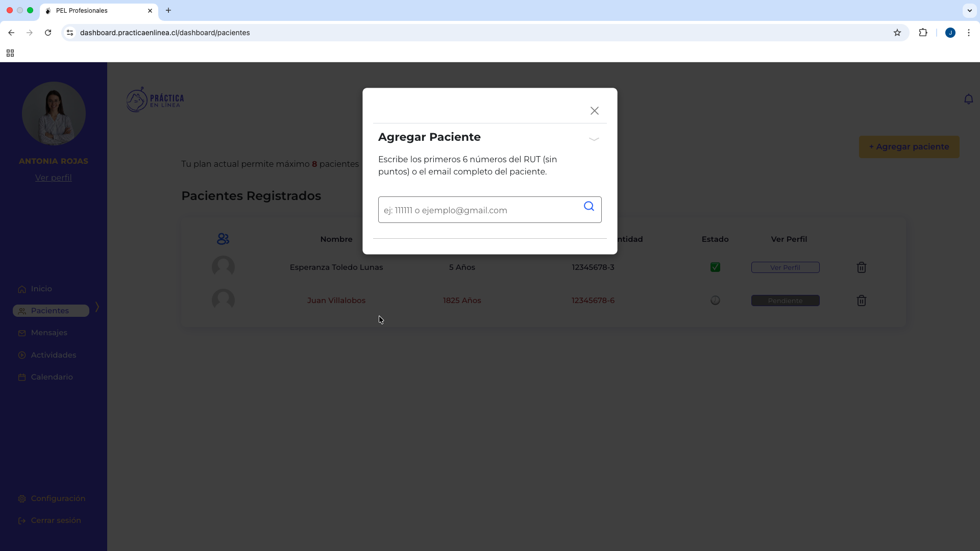Toggle green Estado checkbox for Esperanza
The width and height of the screenshot is (980, 551).
(715, 267)
